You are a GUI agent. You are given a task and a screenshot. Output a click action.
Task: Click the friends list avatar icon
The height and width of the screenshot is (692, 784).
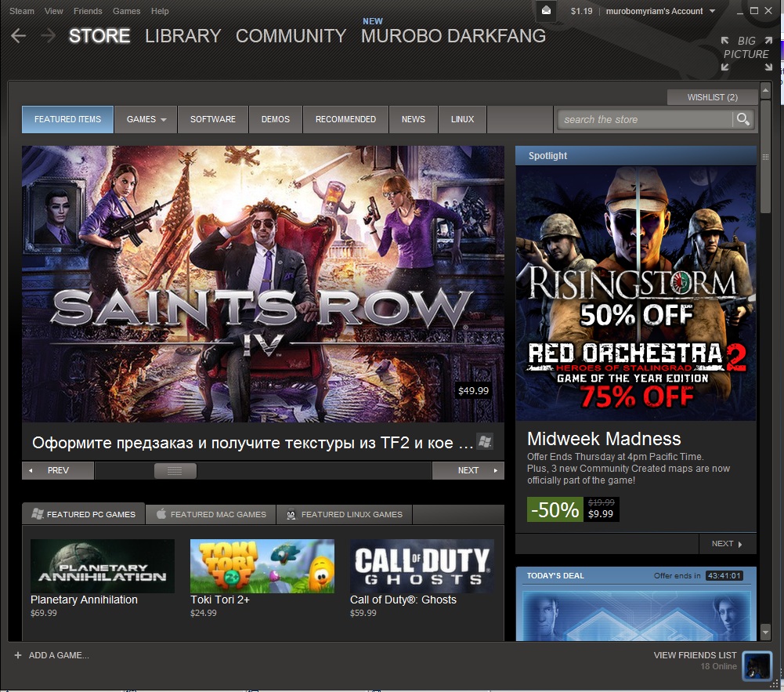[x=757, y=665]
